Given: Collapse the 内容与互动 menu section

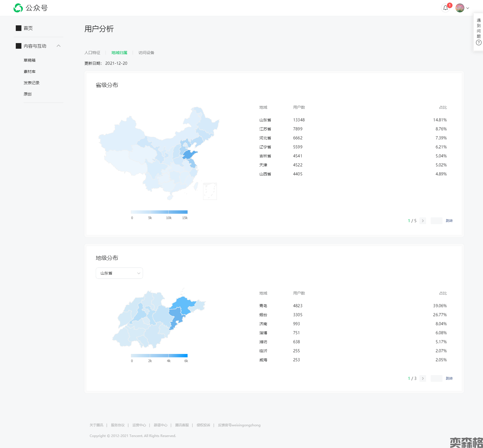Looking at the screenshot, I should [x=59, y=46].
